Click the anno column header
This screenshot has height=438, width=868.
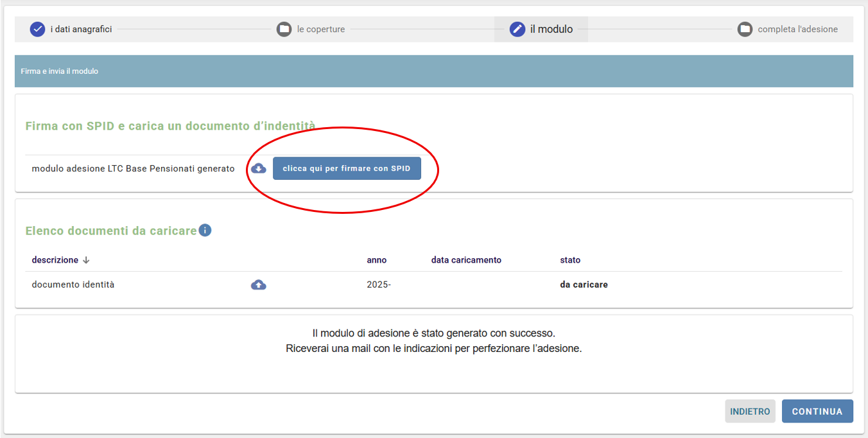[x=377, y=260]
